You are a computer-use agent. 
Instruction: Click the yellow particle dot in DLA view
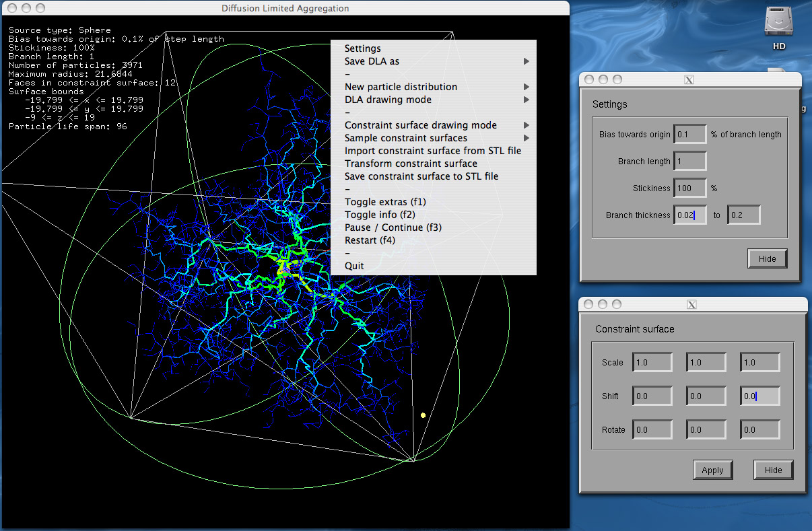(x=423, y=415)
